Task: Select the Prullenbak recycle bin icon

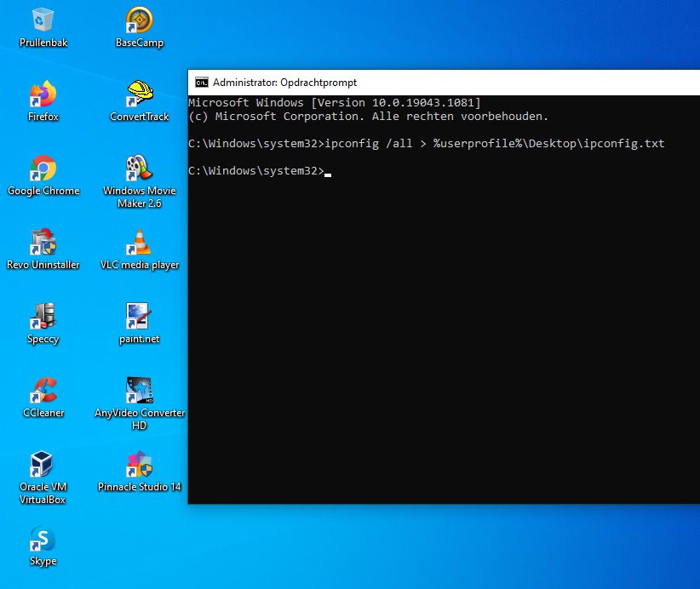Action: [x=43, y=20]
